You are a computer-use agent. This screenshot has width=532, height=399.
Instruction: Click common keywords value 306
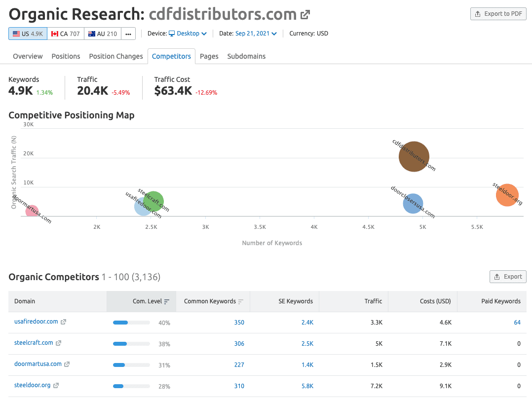tap(239, 344)
